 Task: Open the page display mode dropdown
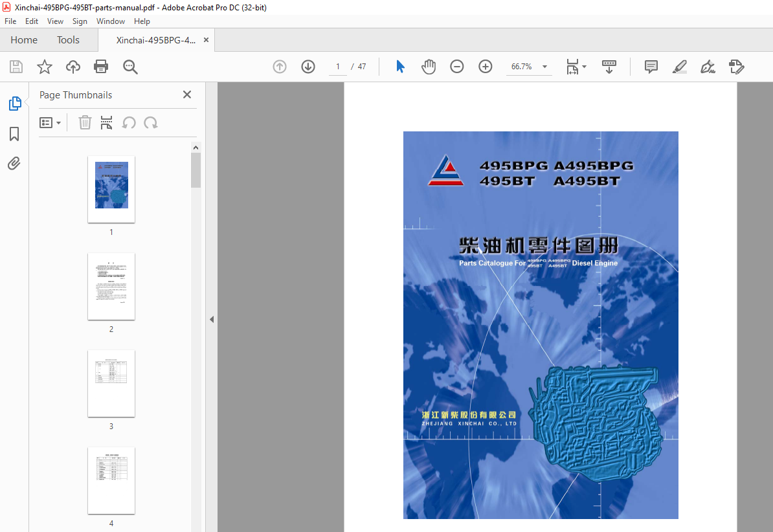[x=576, y=66]
